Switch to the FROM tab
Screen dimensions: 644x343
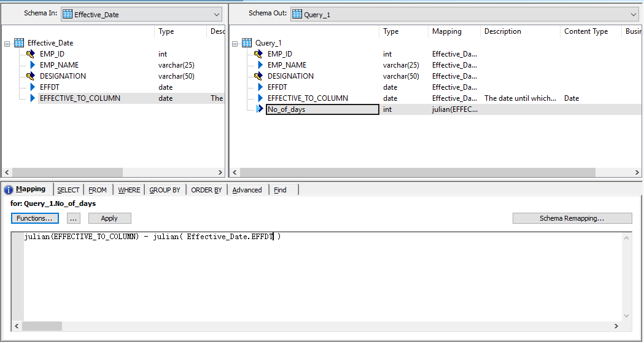98,190
